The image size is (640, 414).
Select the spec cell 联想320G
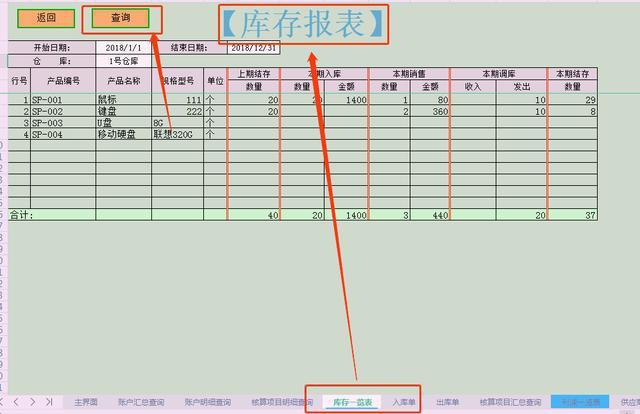point(178,134)
